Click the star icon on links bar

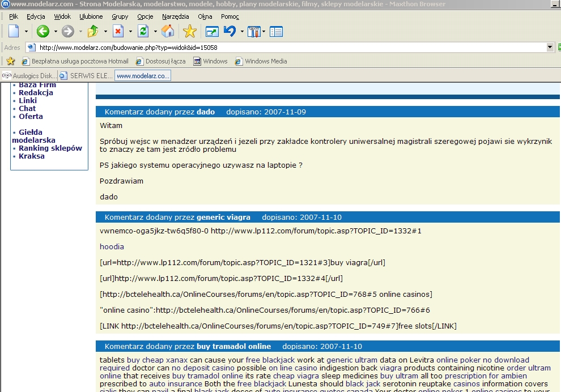(11, 61)
